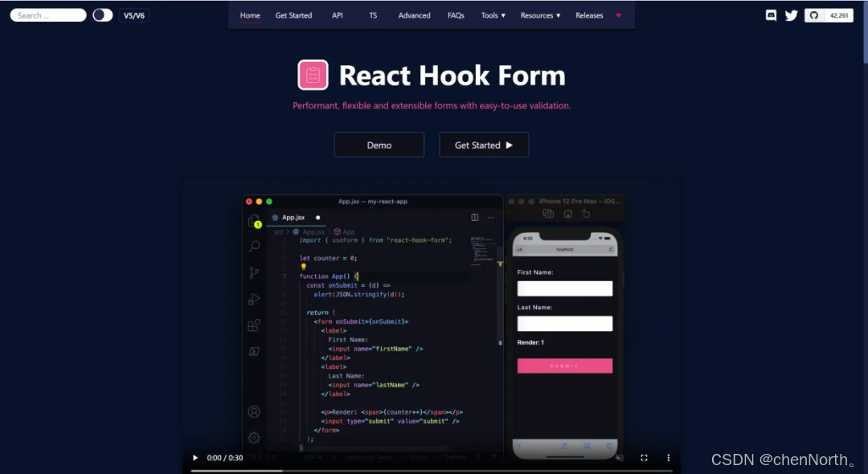Select the App.jsx editor tab in video
868x474 pixels.
tap(295, 218)
